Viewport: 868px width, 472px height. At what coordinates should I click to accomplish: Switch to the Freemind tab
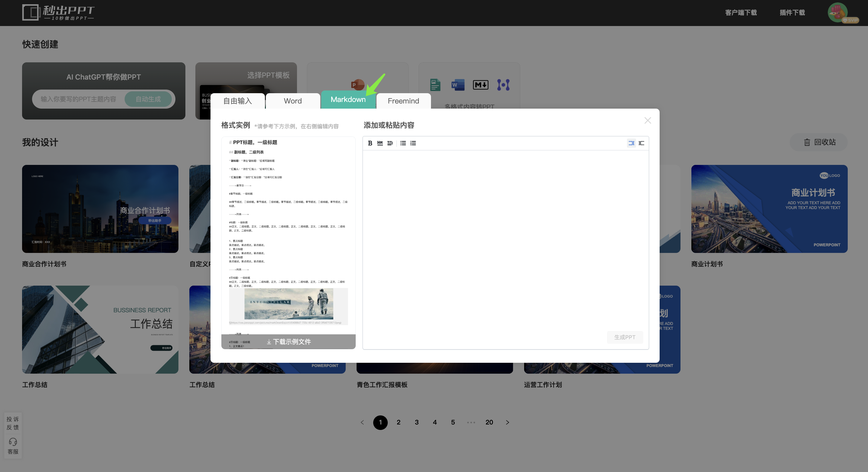point(403,101)
